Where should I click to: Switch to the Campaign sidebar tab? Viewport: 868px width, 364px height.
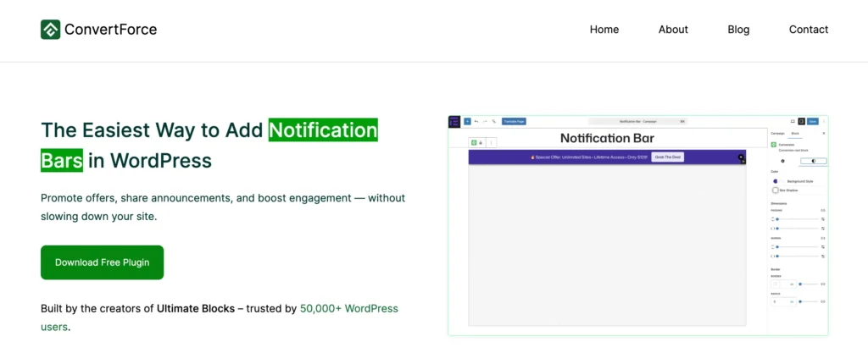point(778,133)
